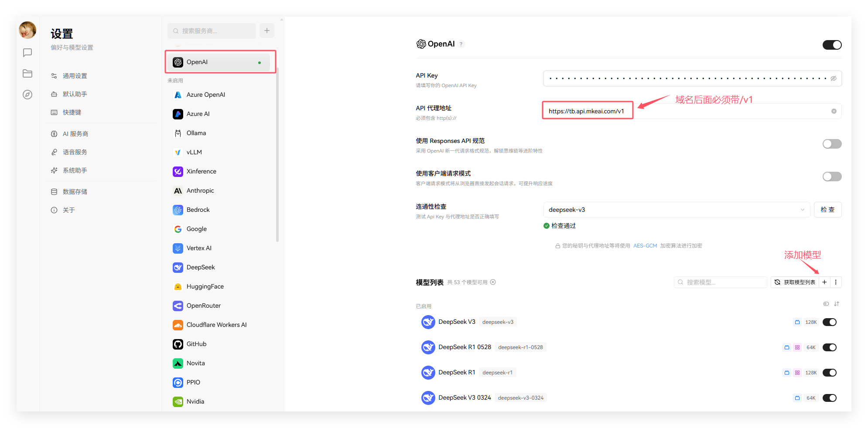868x428 pixels.
Task: Click the OpenAI help question mark icon
Action: (461, 44)
